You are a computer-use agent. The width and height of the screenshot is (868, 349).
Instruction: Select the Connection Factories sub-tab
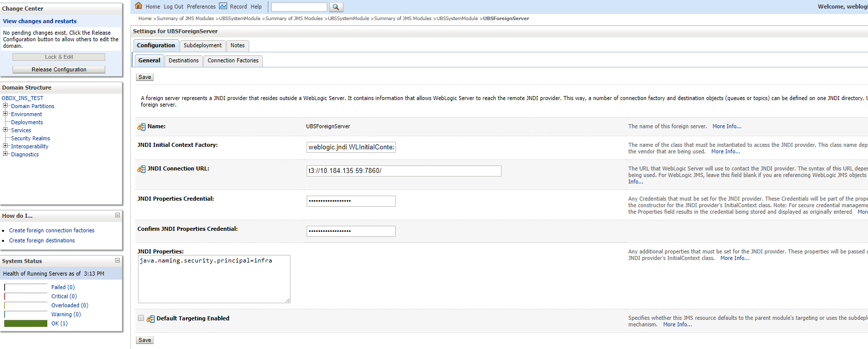(233, 60)
